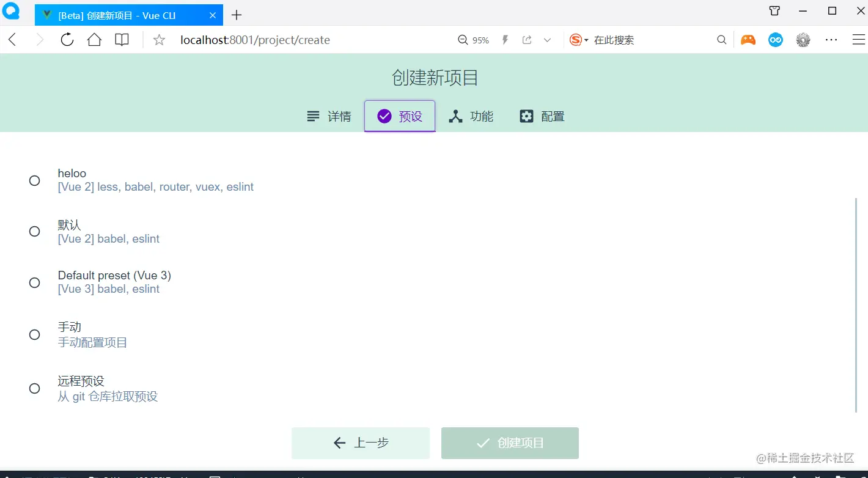This screenshot has height=478, width=868.
Task: Bookmark page with the star icon
Action: (x=159, y=40)
